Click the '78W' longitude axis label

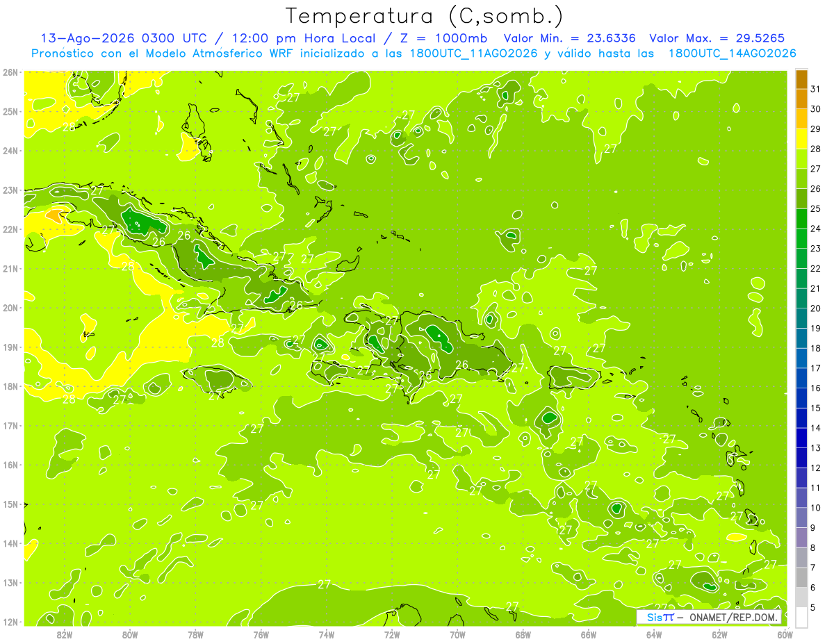pos(195,634)
